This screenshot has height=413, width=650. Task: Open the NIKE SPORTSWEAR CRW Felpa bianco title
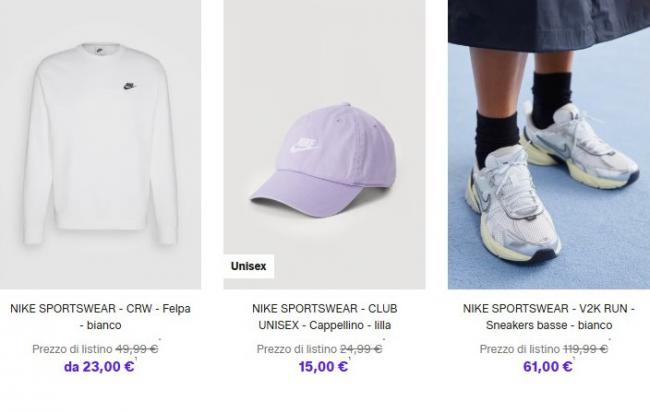(100, 317)
